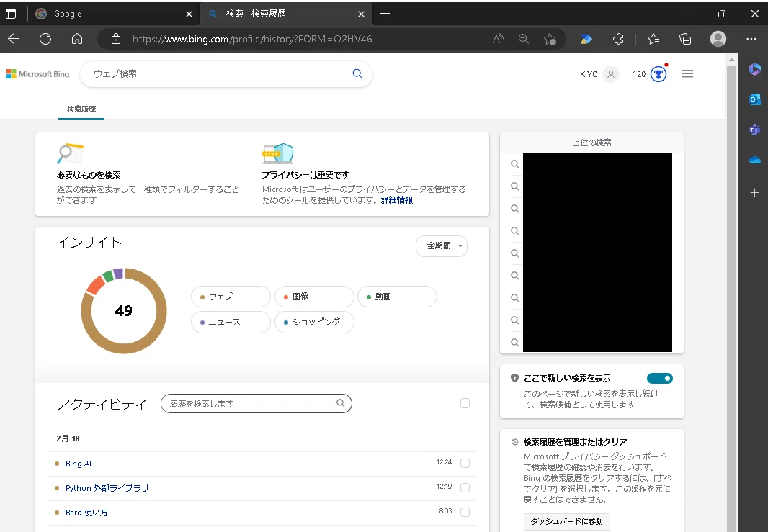Open the Bard 使い方 history entry
Viewport: 768px width, 532px height.
(86, 513)
